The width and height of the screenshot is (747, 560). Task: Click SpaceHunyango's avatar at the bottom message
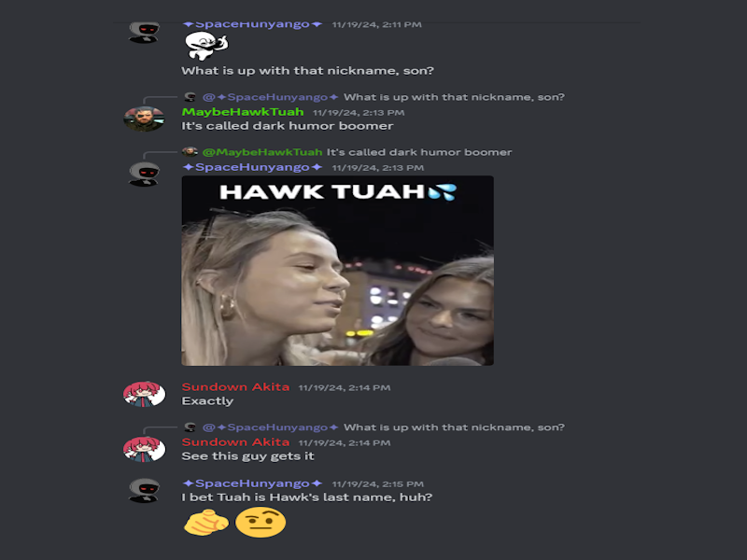tap(144, 491)
